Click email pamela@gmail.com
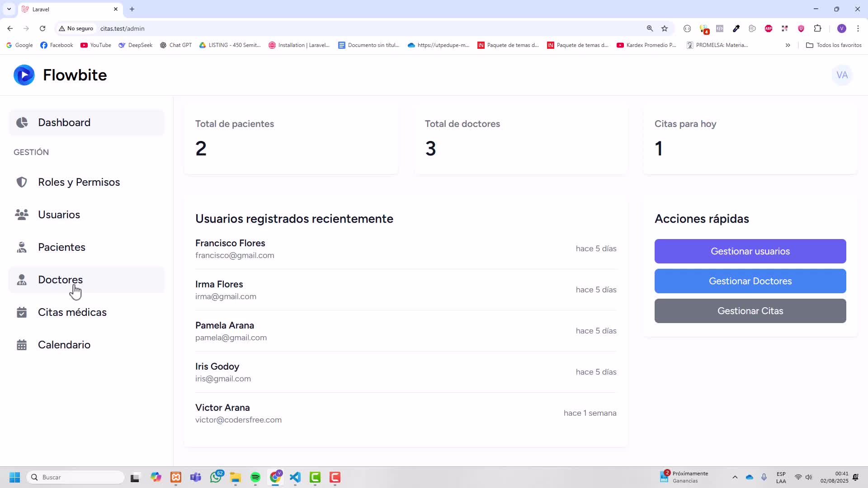868x488 pixels. point(231,338)
